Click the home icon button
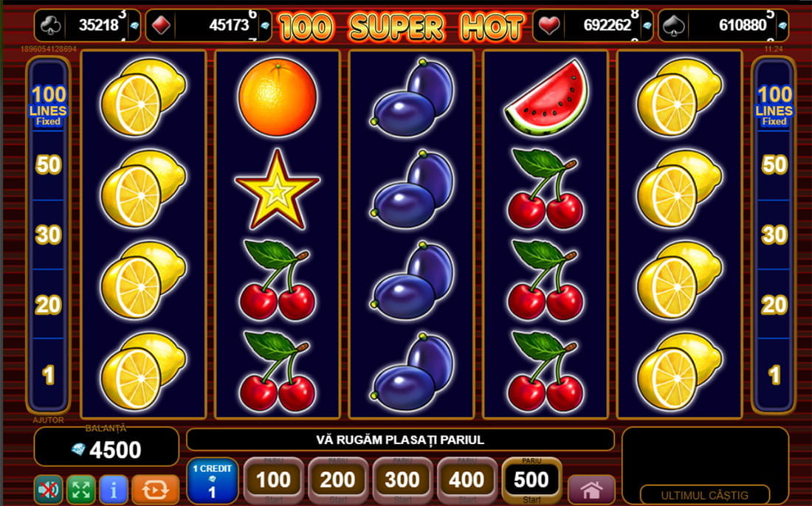Image resolution: width=812 pixels, height=506 pixels. pos(591,489)
